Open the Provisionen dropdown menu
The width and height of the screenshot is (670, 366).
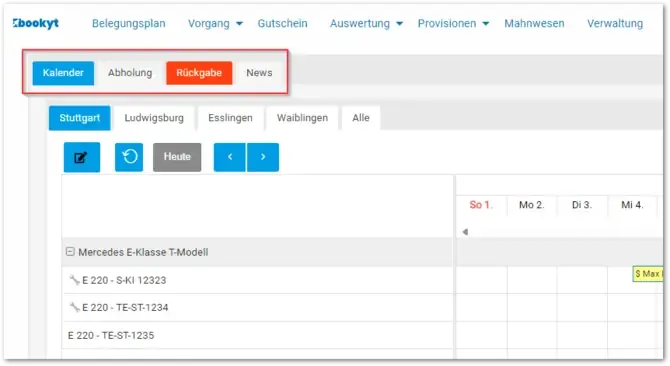click(x=453, y=23)
